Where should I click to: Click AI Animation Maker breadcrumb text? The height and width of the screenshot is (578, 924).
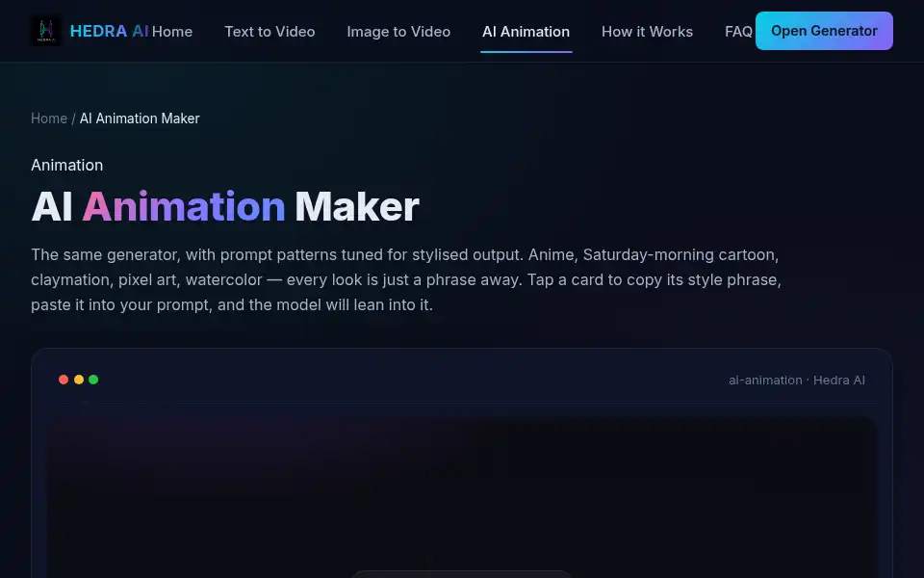point(140,118)
